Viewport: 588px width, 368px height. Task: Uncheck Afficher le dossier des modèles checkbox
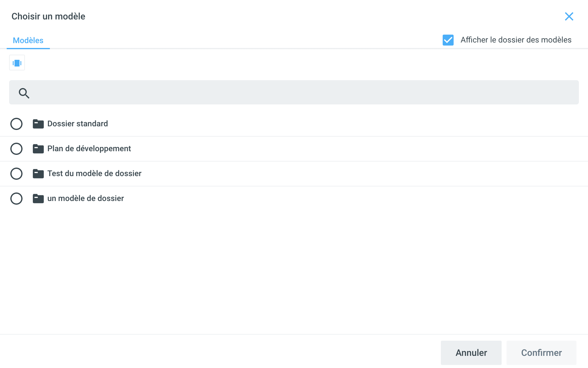click(448, 40)
